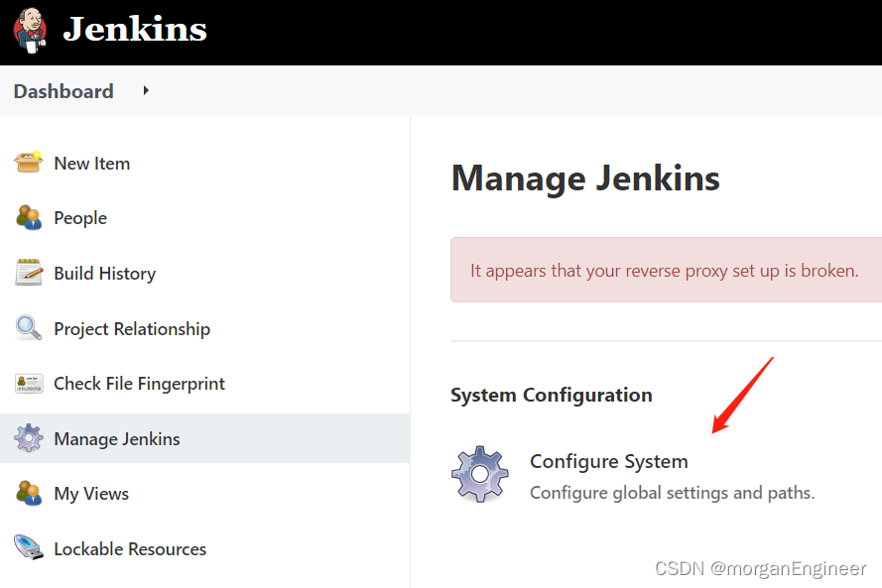The height and width of the screenshot is (588, 882).
Task: Click the Manage Jenkins gear icon in sidebar
Action: (29, 438)
